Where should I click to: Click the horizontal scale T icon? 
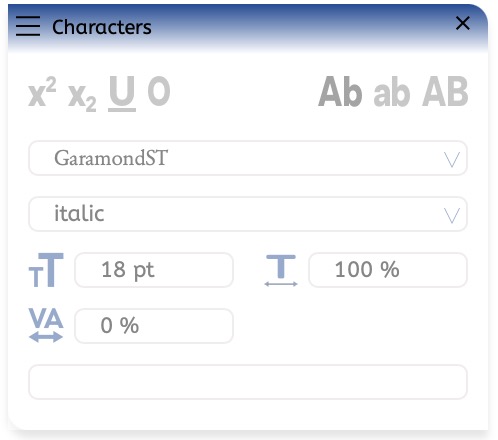tap(281, 270)
